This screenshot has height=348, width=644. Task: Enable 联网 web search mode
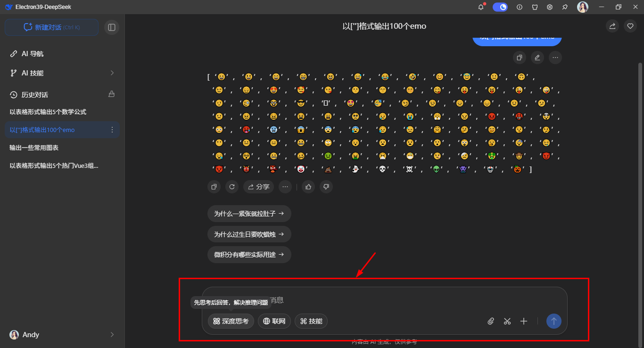274,321
